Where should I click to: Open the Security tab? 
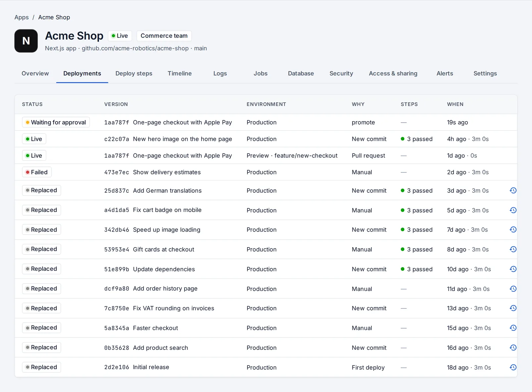click(x=341, y=73)
